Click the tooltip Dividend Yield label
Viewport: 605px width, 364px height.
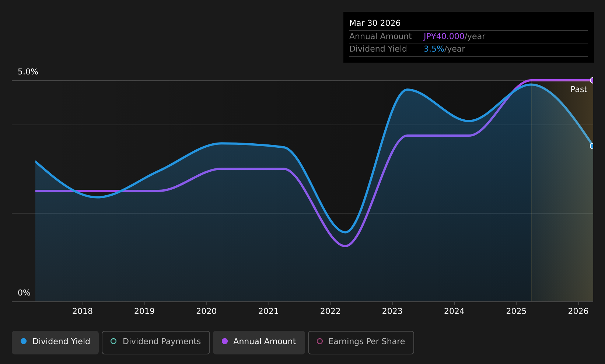[x=378, y=49]
